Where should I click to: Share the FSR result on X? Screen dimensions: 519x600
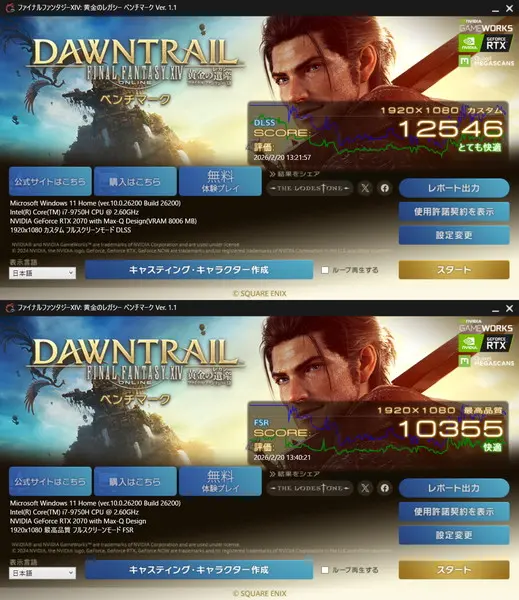tap(365, 488)
